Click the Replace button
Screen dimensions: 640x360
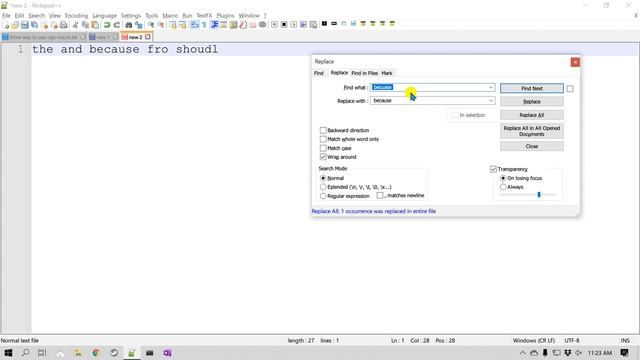click(531, 102)
